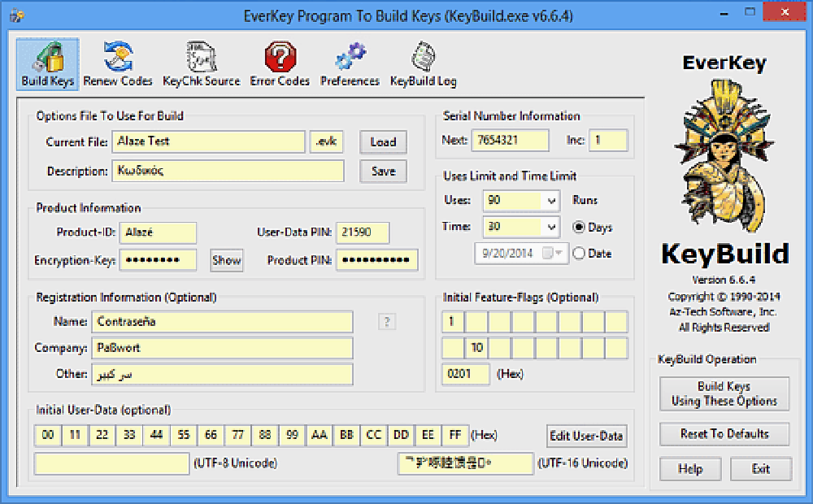Expand the Time dropdown showing 30
This screenshot has height=504, width=813.
coord(550,227)
